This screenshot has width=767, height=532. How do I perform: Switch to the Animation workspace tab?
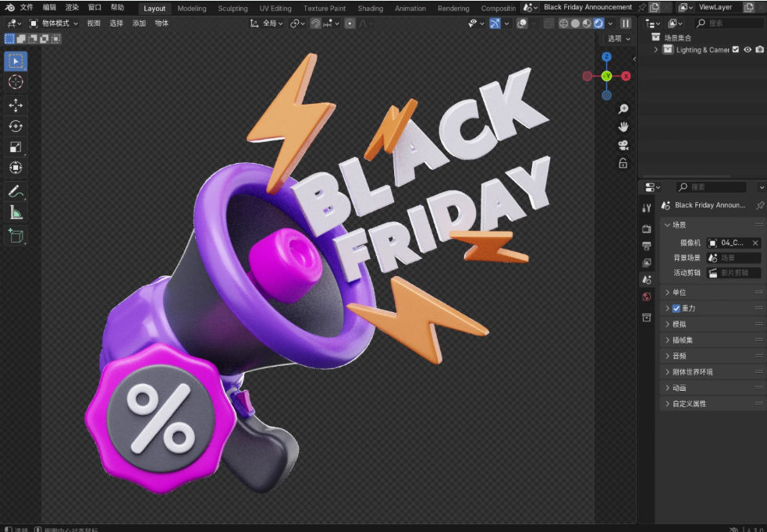pos(410,9)
